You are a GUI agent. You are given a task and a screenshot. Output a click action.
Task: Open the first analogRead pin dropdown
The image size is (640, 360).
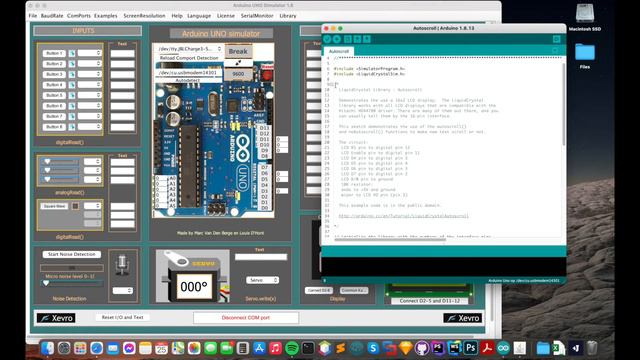(x=92, y=162)
